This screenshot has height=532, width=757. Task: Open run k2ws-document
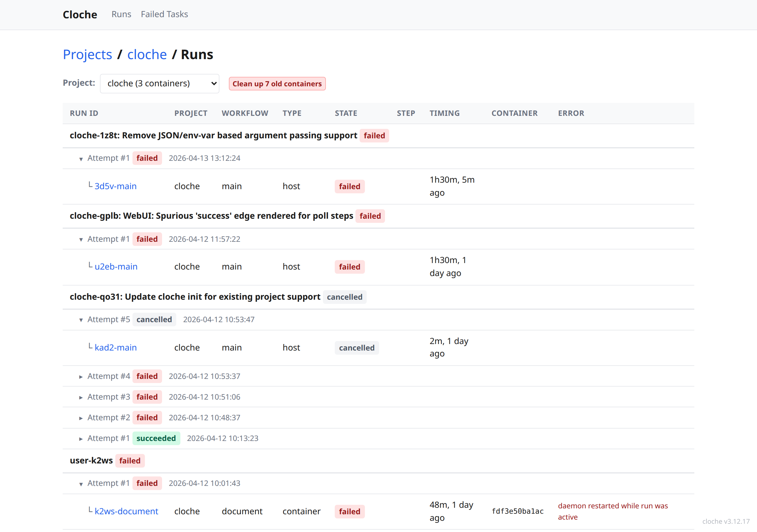click(x=126, y=511)
